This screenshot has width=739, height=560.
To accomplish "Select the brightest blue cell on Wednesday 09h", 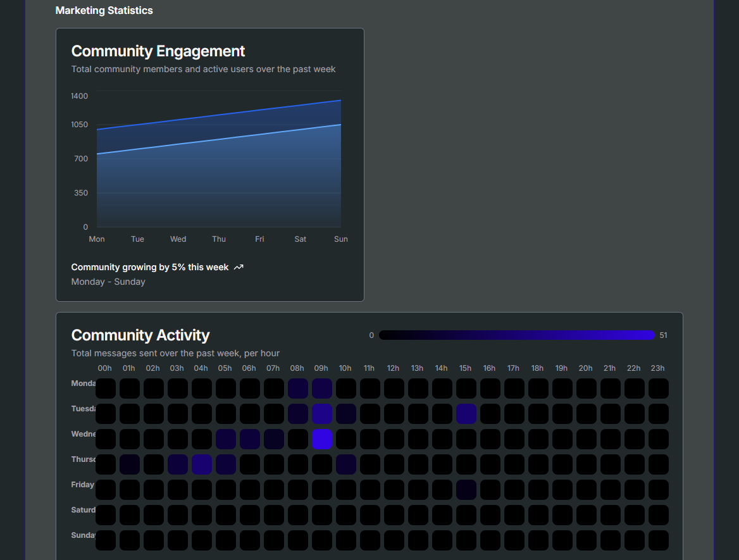I will point(321,439).
